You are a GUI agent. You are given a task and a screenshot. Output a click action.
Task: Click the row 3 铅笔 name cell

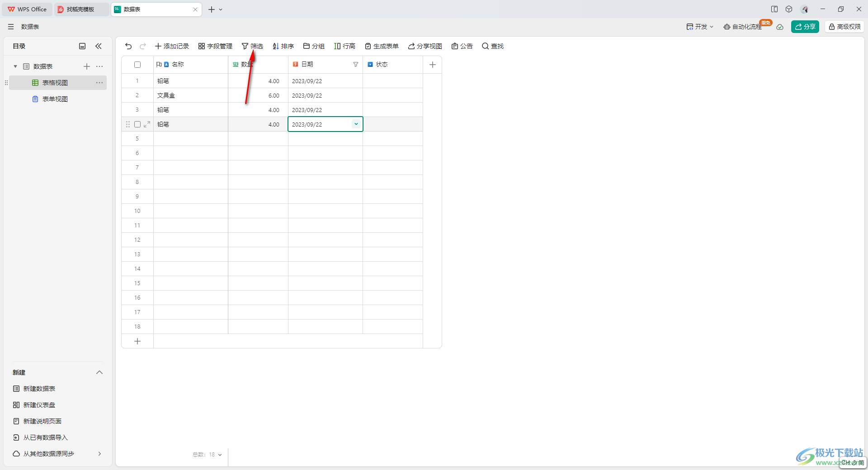coord(191,110)
